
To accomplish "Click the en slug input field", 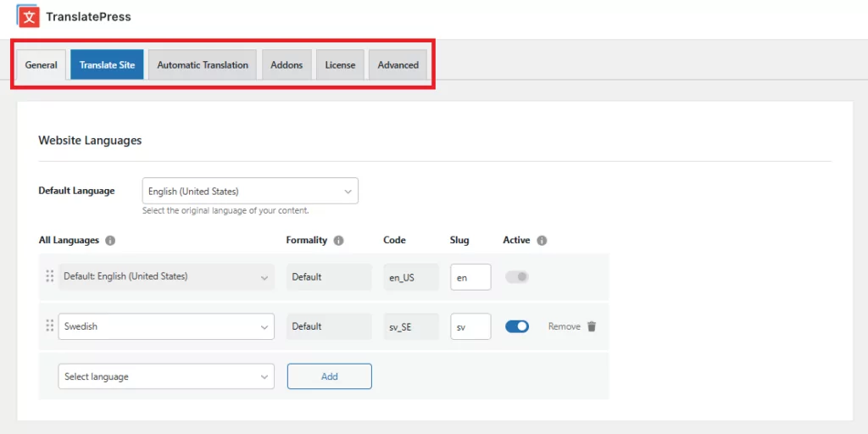I will click(470, 277).
